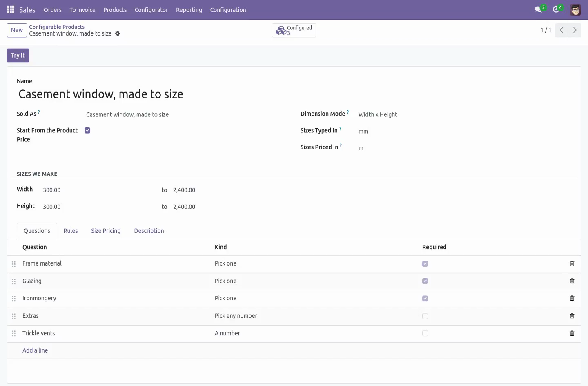588x386 pixels.
Task: Open the Dimension Mode dropdown
Action: point(464,114)
